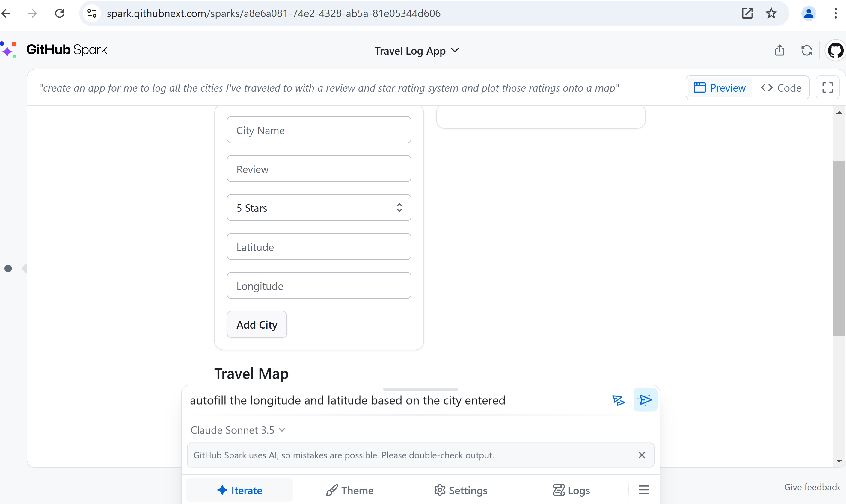Click the collapse arrow next to history dot
This screenshot has width=846, height=504.
tap(25, 268)
